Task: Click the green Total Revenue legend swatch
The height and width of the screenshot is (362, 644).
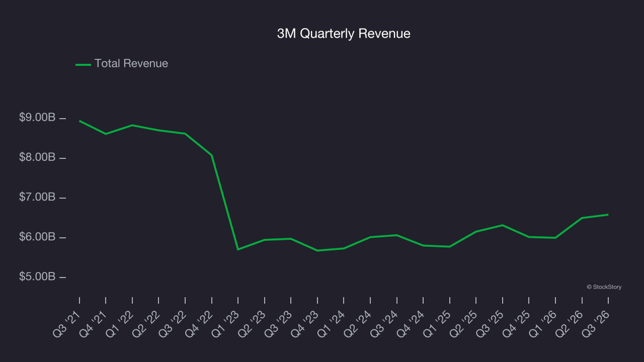Action: (x=83, y=64)
